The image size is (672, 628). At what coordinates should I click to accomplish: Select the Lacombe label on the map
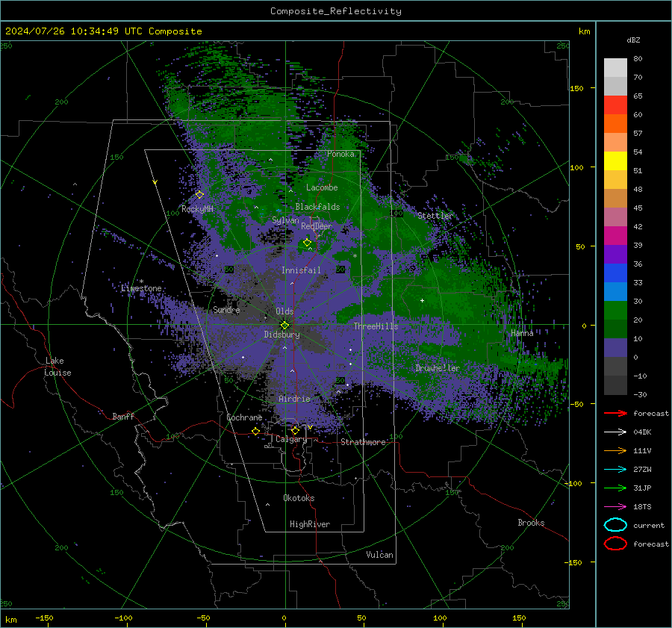(322, 187)
